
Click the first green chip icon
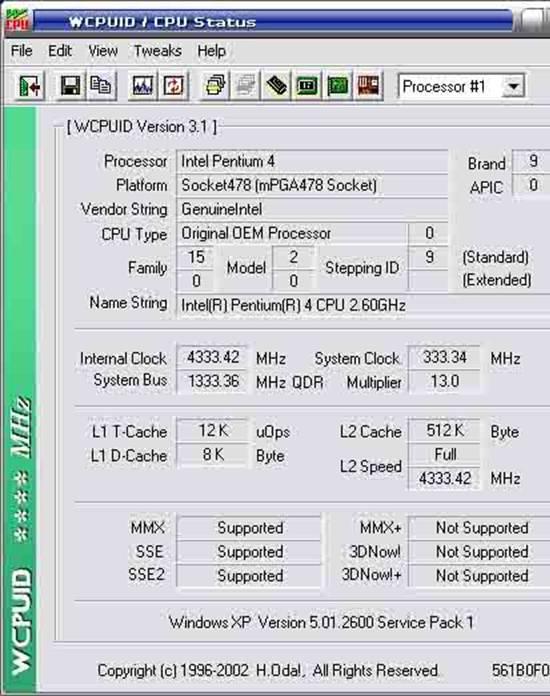[307, 85]
